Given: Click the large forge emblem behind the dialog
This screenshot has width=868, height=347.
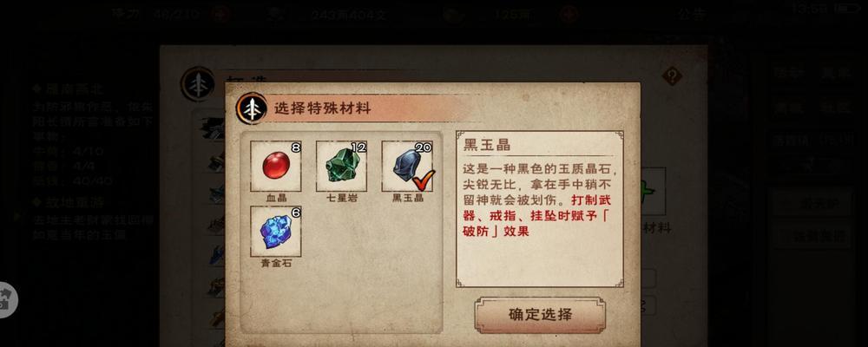Looking at the screenshot, I should coord(197,84).
